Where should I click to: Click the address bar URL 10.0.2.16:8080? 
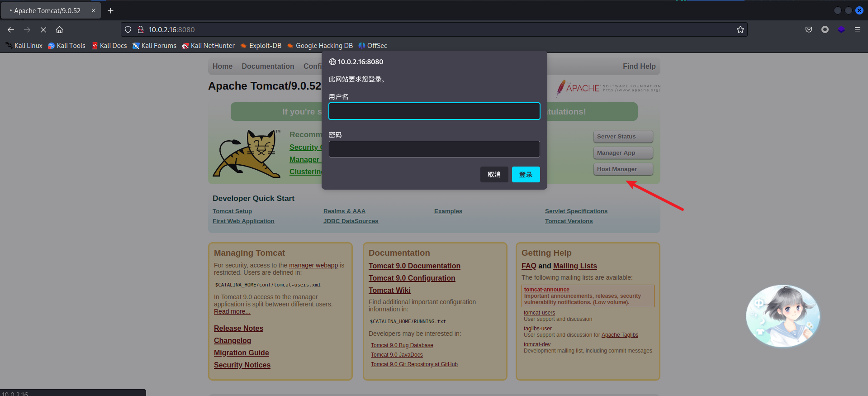pyautogui.click(x=171, y=29)
